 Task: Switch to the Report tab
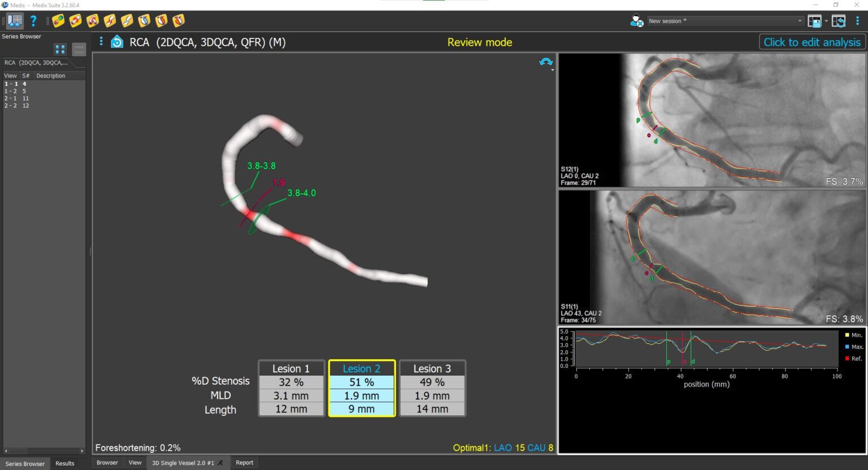[x=244, y=463]
